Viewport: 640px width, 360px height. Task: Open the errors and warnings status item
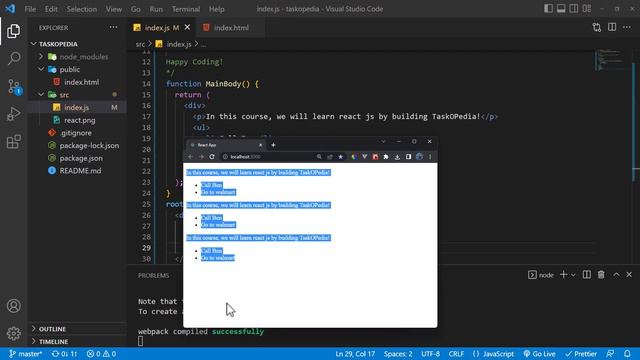pyautogui.click(x=101, y=353)
